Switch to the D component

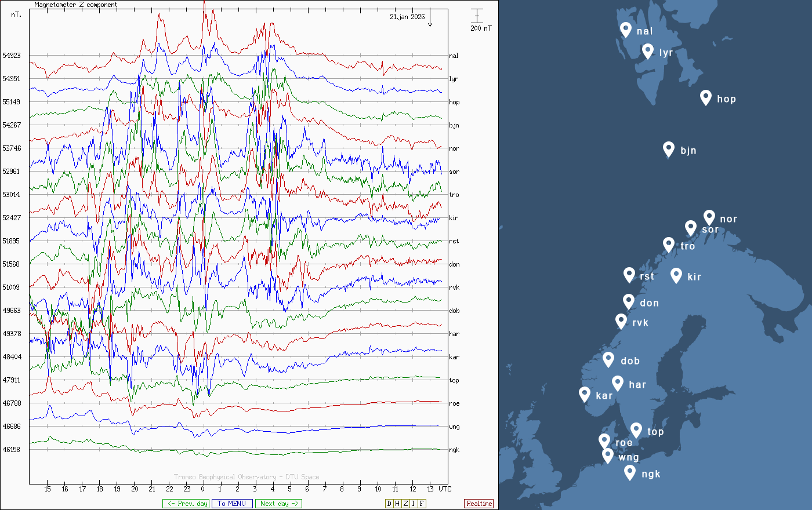click(389, 504)
